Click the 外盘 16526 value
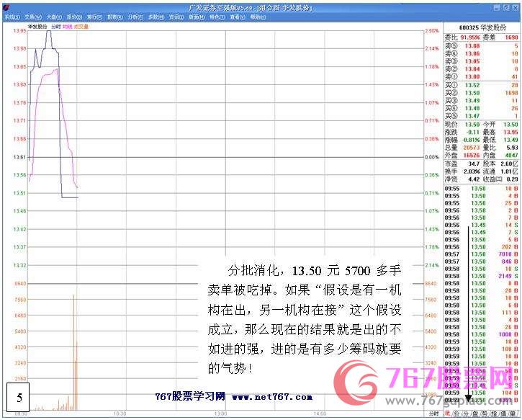This screenshot has height=420, width=522. click(x=472, y=155)
